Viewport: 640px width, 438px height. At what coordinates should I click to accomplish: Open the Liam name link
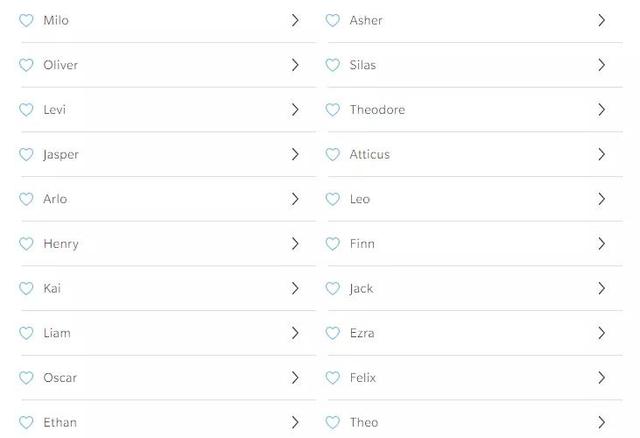(x=57, y=333)
